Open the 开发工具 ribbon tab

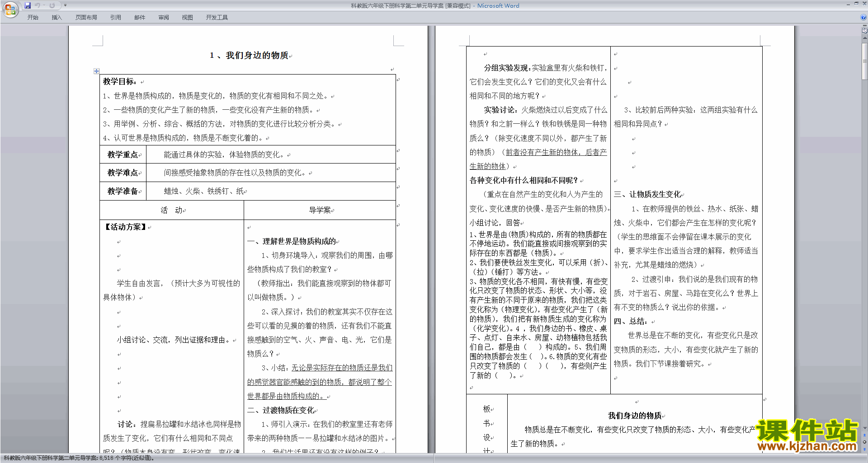coord(217,18)
